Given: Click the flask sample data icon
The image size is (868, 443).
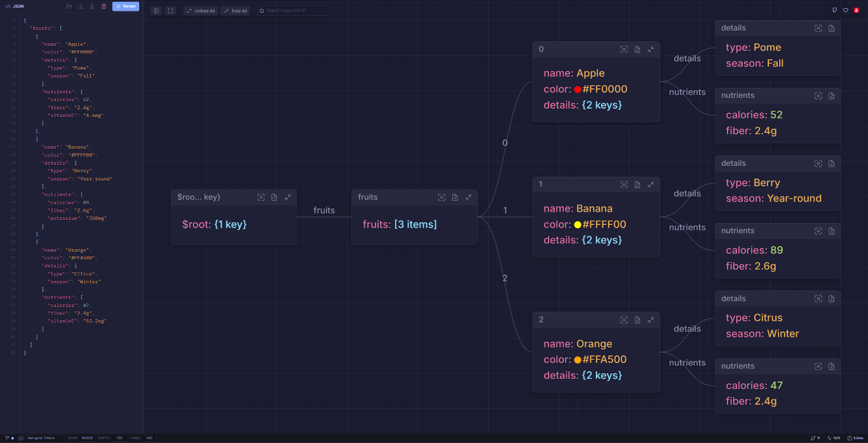Looking at the screenshot, I should pyautogui.click(x=92, y=6).
